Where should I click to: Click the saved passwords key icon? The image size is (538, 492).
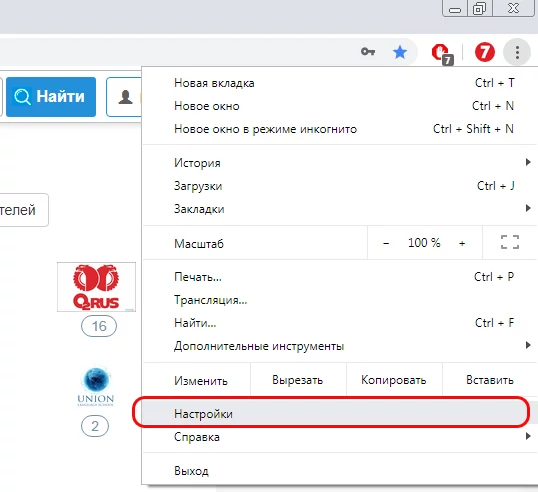tap(368, 52)
